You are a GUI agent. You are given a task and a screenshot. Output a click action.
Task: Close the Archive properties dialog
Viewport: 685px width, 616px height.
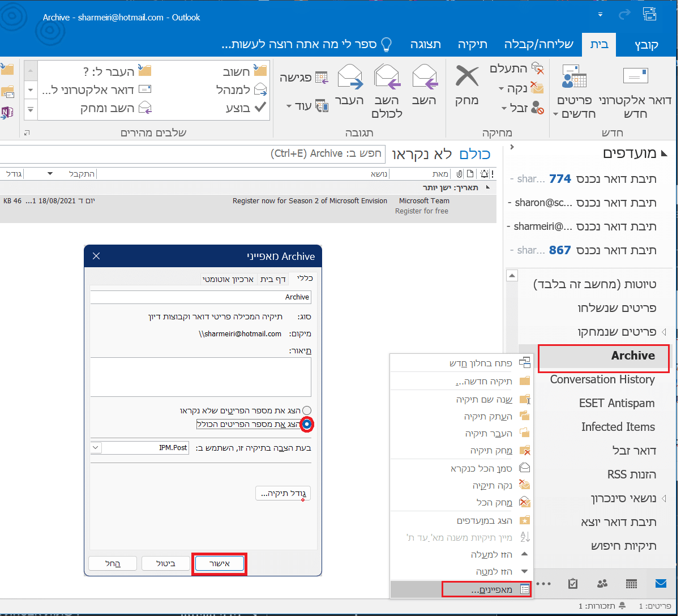[x=96, y=256]
